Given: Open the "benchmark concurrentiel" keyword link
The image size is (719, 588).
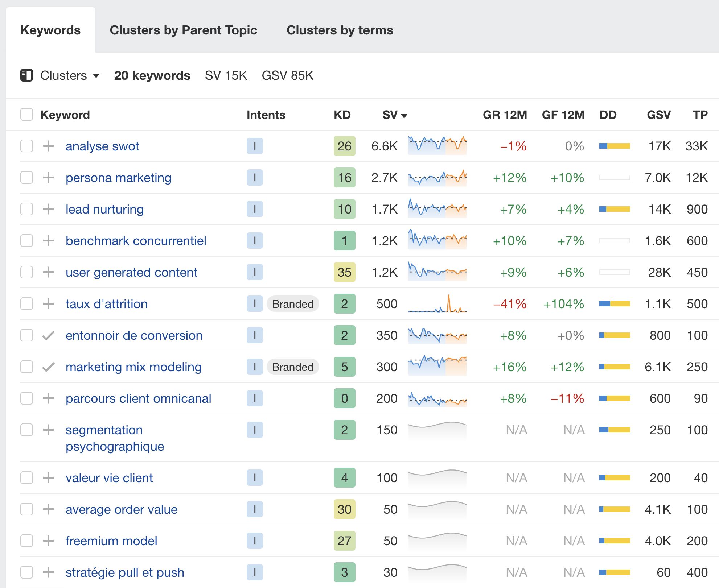Looking at the screenshot, I should [x=136, y=241].
